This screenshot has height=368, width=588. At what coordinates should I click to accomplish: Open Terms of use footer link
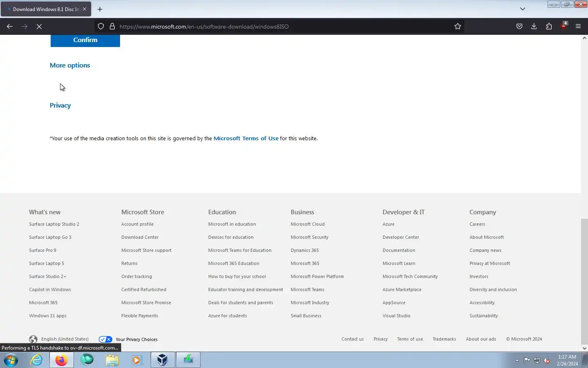[x=410, y=339]
